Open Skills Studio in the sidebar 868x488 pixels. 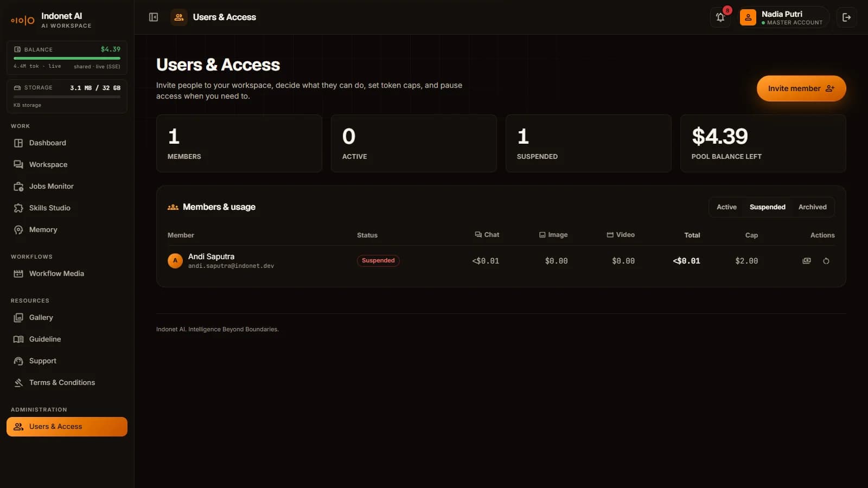click(x=67, y=208)
